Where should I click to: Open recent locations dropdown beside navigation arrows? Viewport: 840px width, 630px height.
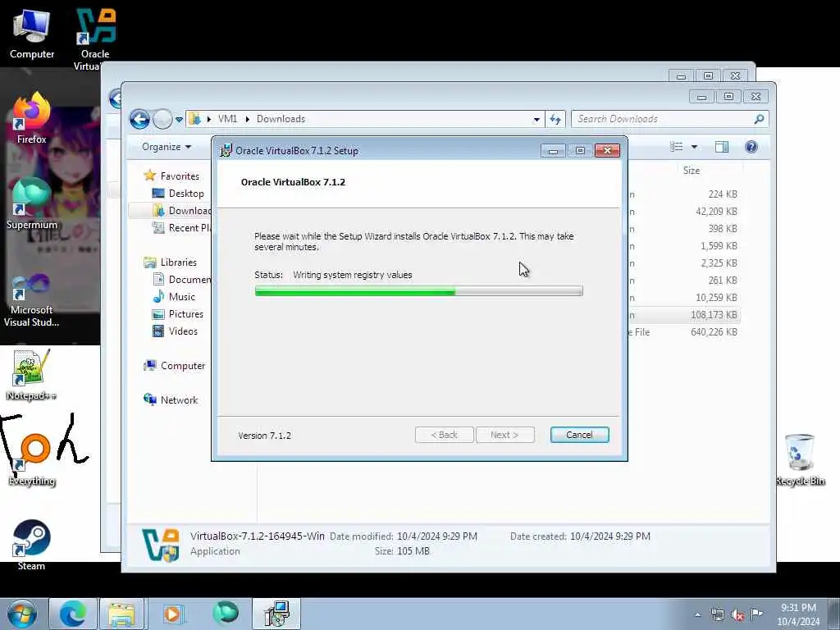point(179,120)
